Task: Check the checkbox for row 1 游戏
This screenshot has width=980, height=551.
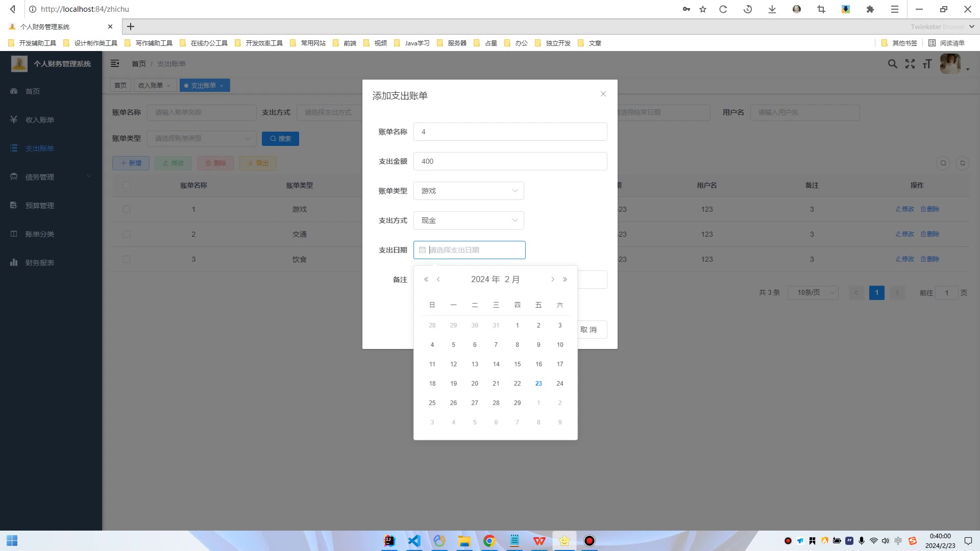Action: [127, 209]
